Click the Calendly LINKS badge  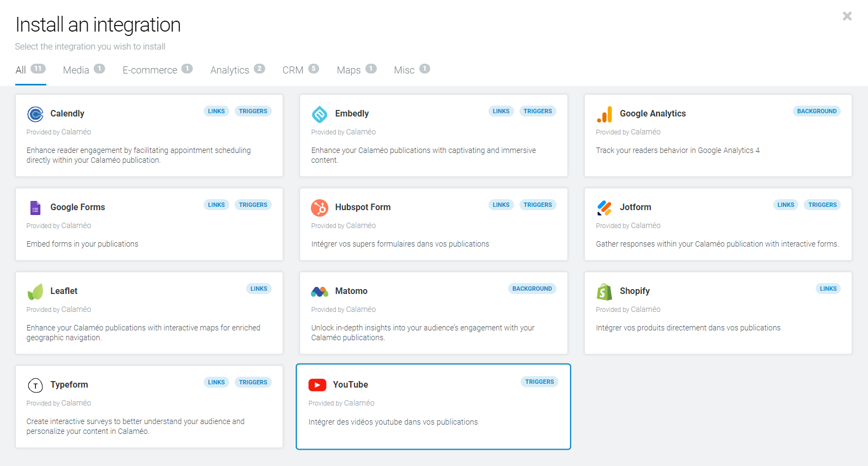click(x=216, y=111)
